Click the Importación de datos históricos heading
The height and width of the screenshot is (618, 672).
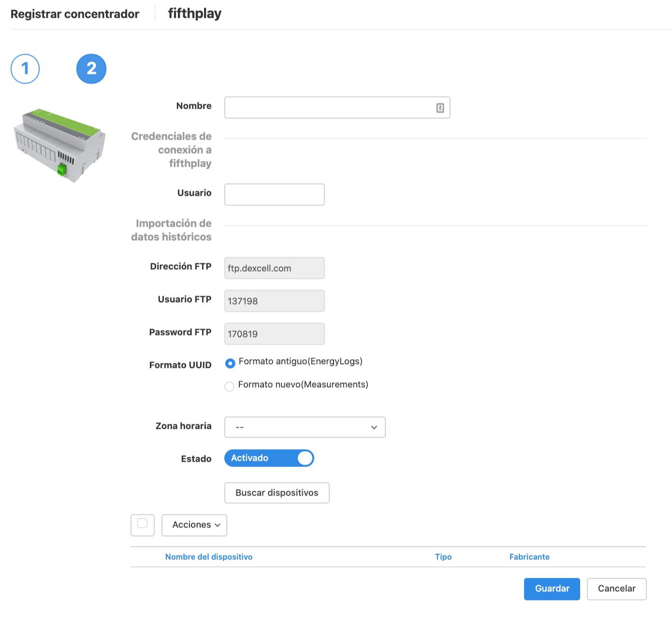coord(172,230)
